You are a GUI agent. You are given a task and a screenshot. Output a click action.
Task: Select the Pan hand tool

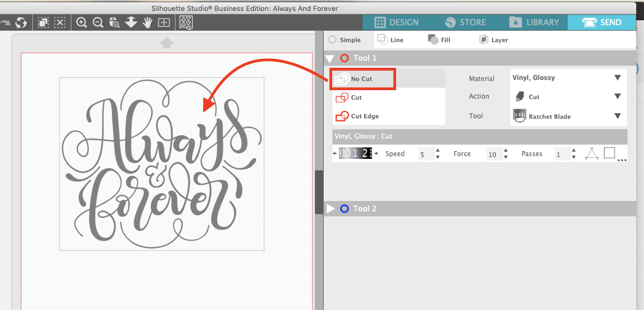click(147, 23)
